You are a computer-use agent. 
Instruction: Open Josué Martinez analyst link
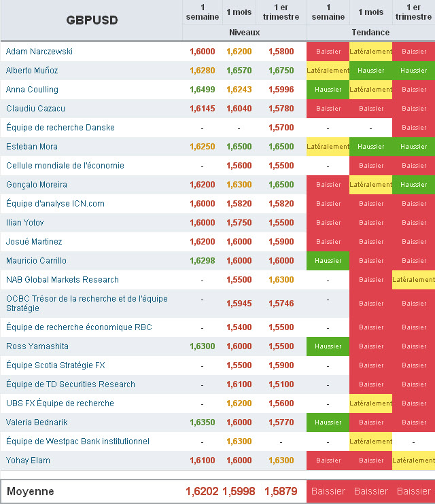(34, 241)
